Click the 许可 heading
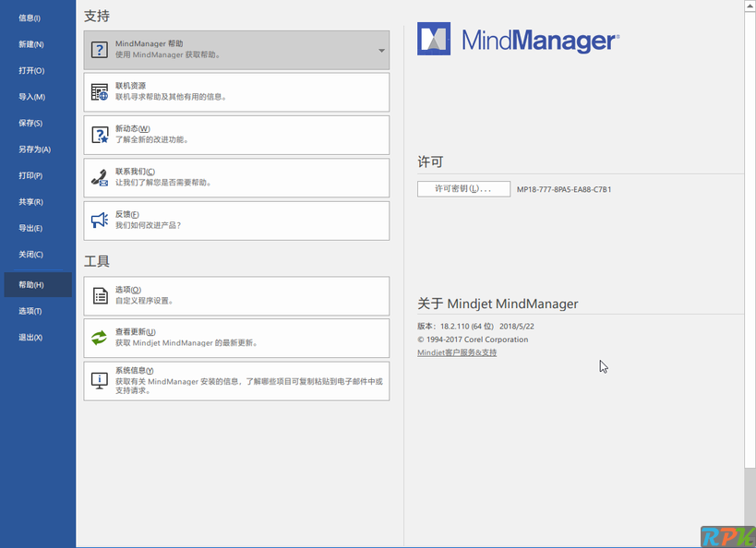 point(430,162)
